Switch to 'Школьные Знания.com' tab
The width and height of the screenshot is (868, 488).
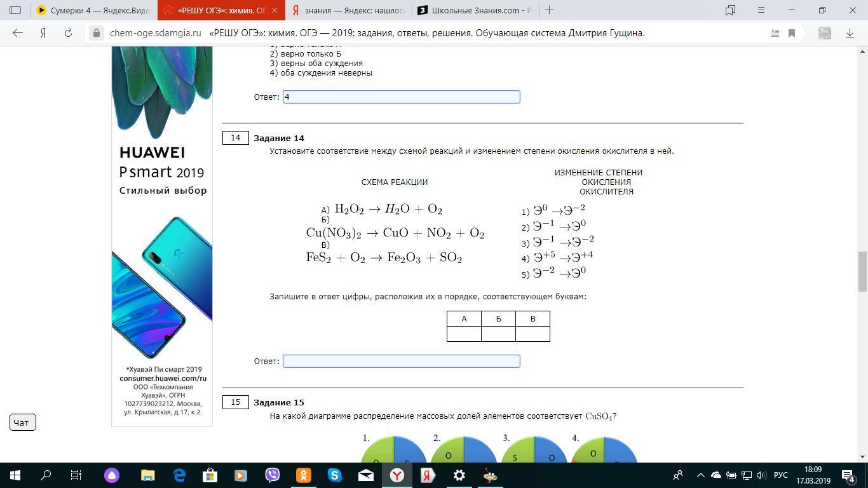[475, 10]
